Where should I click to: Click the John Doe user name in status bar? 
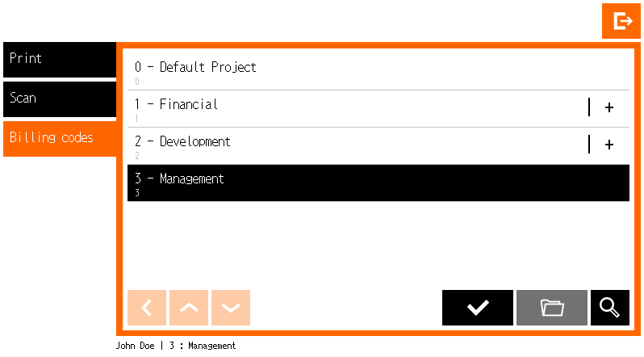point(136,346)
